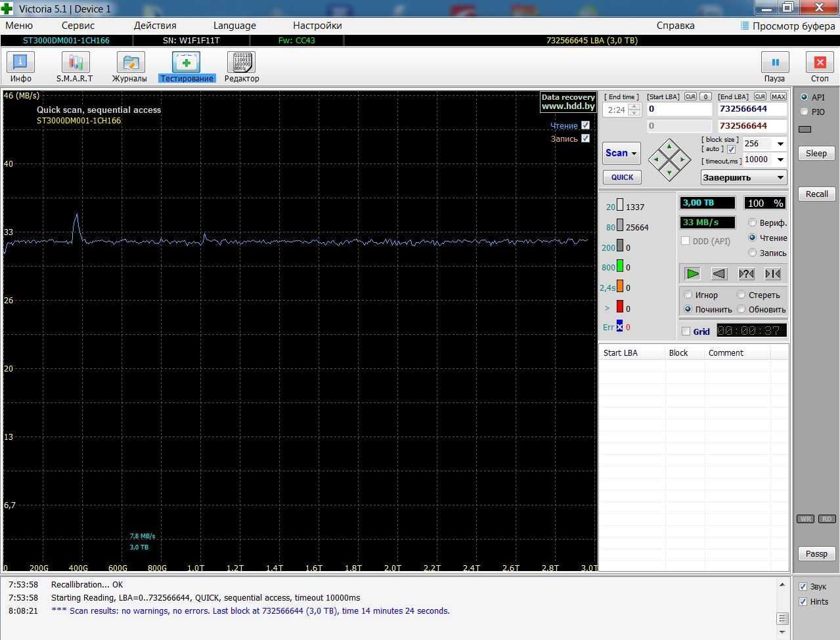This screenshot has width=840, height=640.
Task: Click the green play forward scan button
Action: [x=692, y=274]
